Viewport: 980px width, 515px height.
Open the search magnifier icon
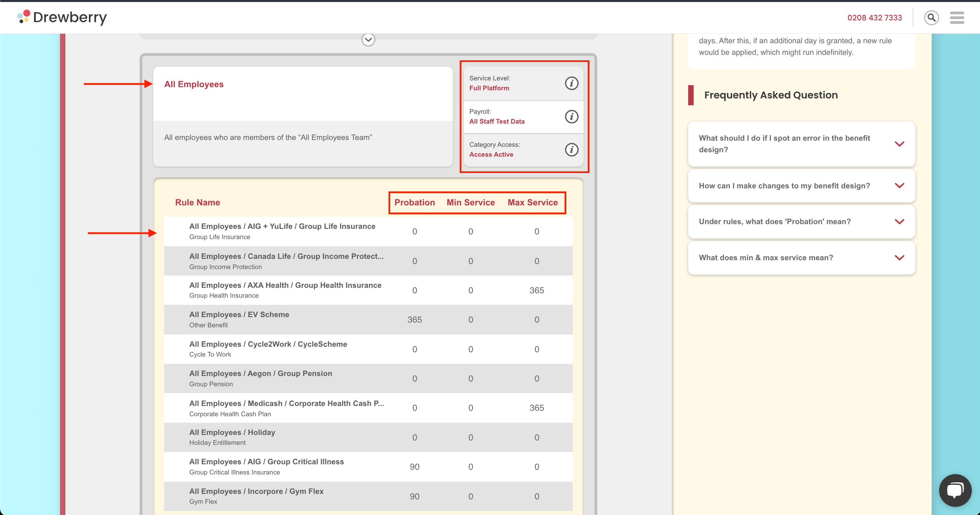[931, 17]
